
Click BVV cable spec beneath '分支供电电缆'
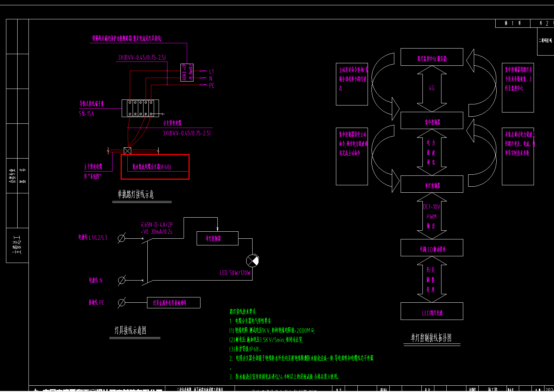[187, 133]
